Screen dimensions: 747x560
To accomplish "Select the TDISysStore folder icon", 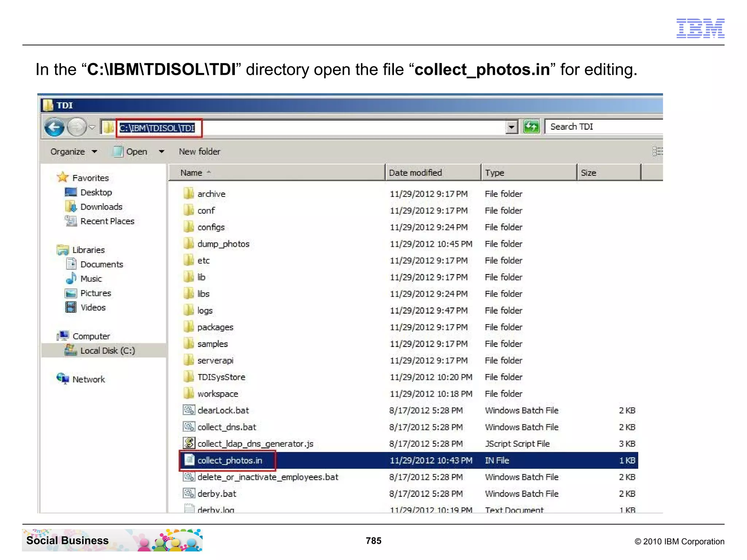I will tap(189, 377).
